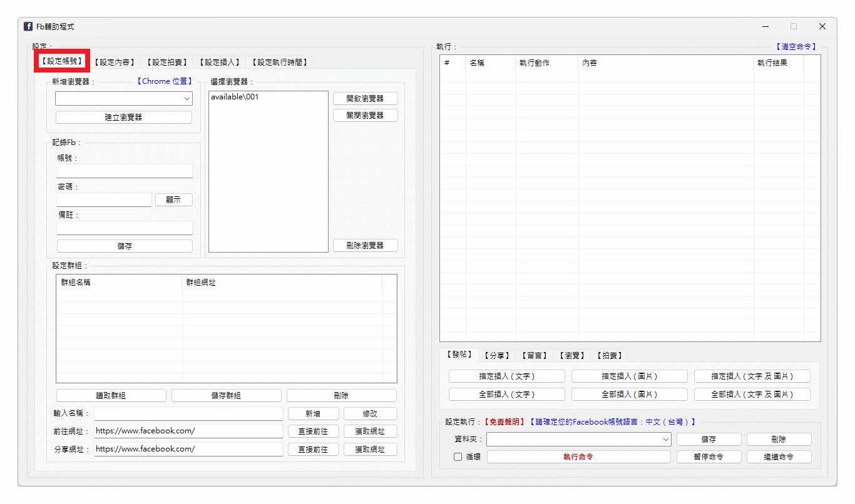Click the red 執行命令 button
Viewport: 855px width, 504px height.
tap(579, 457)
